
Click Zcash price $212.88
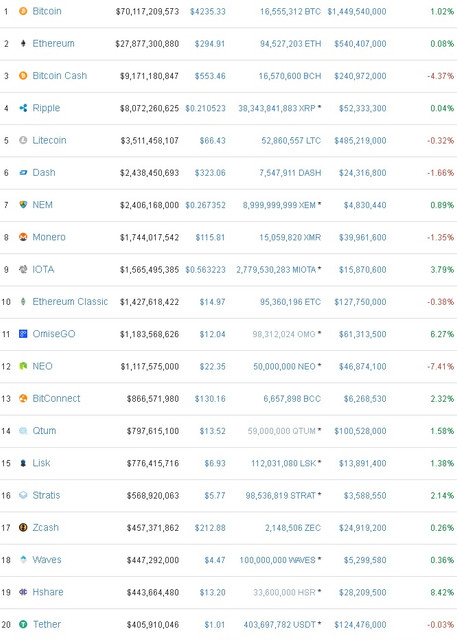click(x=210, y=528)
